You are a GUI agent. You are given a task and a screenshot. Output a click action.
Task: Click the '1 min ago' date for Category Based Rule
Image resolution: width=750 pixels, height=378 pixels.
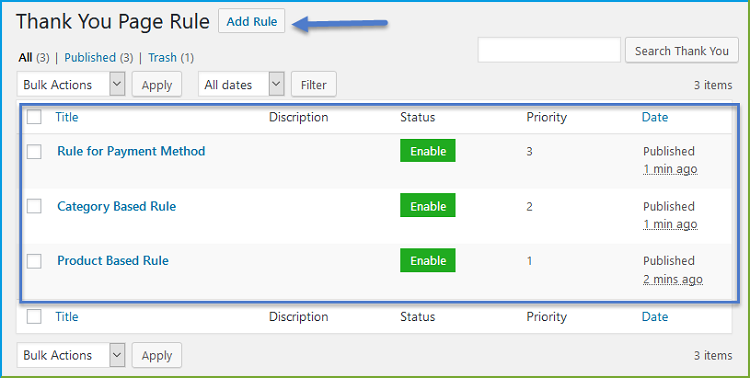pyautogui.click(x=670, y=224)
